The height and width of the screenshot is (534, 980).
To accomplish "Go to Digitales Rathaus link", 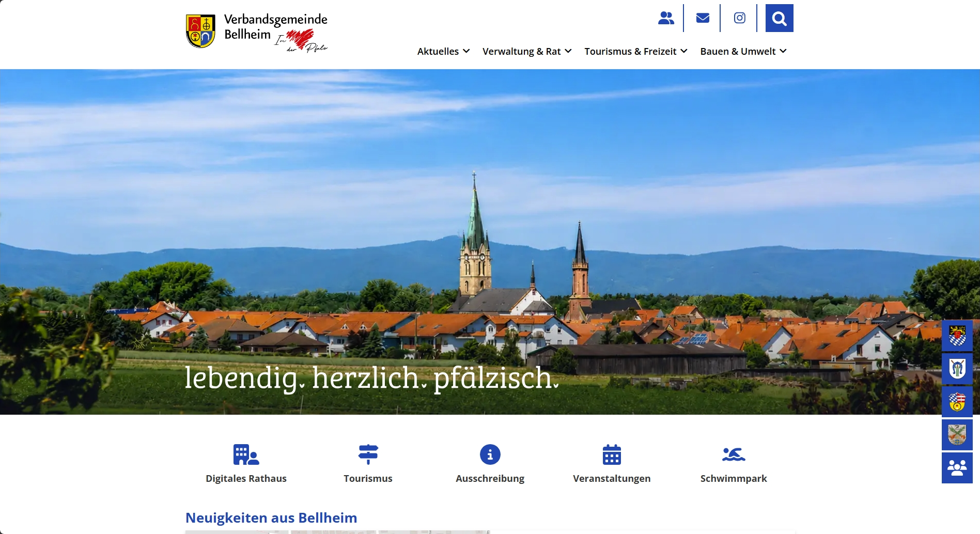I will point(246,478).
